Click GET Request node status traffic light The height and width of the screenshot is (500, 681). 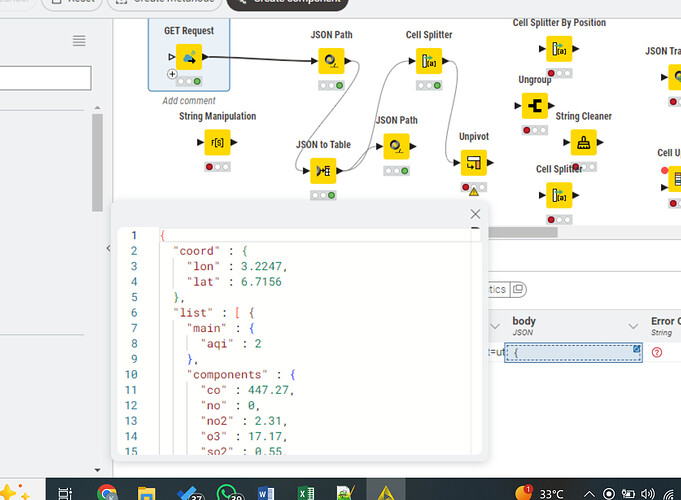point(189,81)
